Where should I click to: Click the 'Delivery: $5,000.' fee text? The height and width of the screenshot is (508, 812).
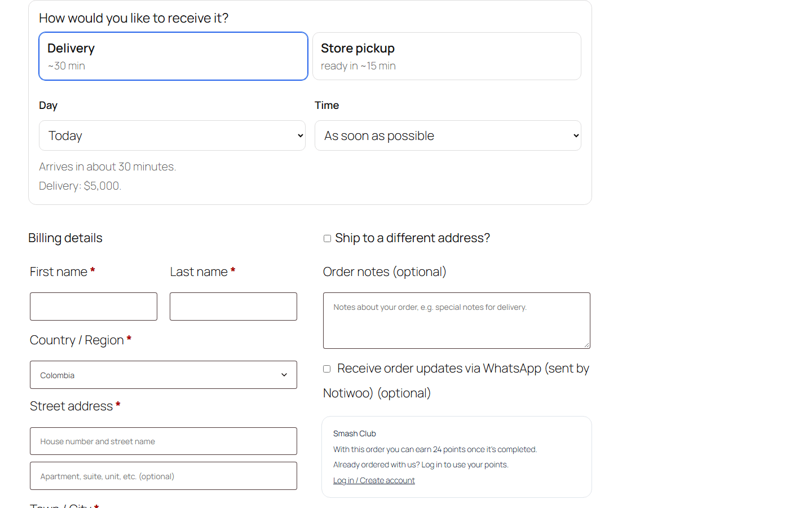80,186
